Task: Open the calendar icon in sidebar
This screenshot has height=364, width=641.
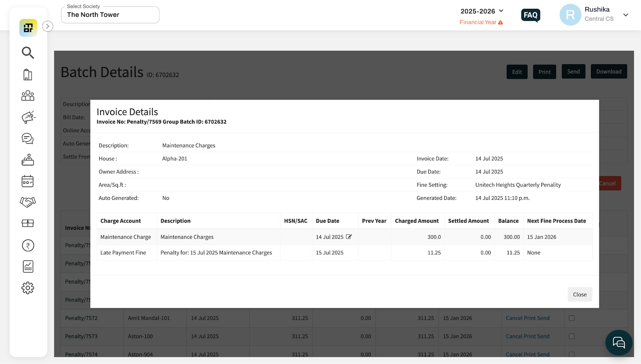Action: pos(28,181)
